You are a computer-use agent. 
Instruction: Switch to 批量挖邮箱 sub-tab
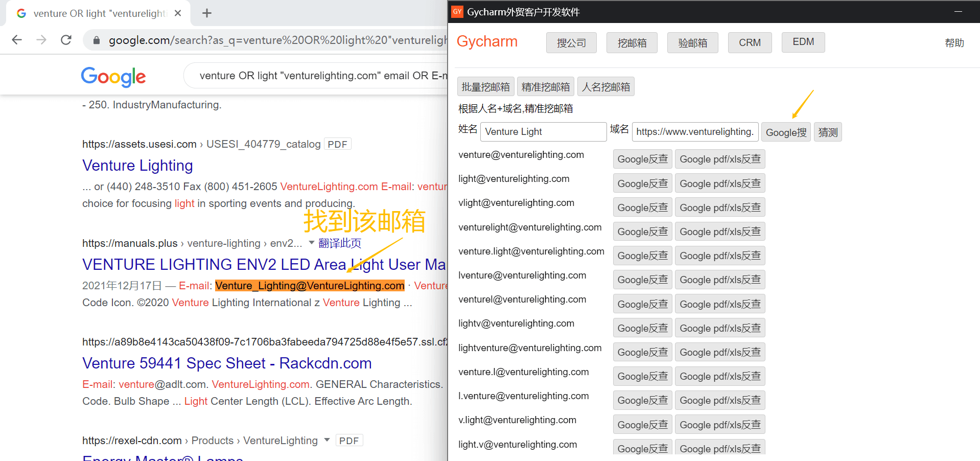(485, 87)
